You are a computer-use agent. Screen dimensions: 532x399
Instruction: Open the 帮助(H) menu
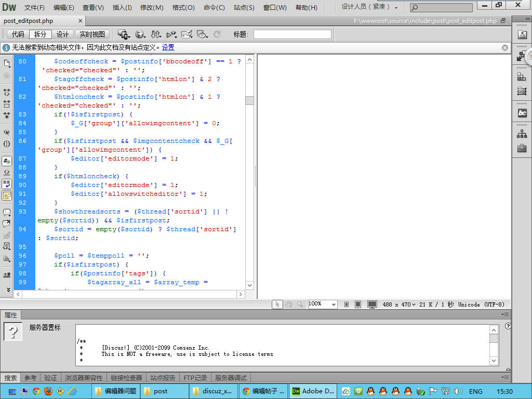307,7
